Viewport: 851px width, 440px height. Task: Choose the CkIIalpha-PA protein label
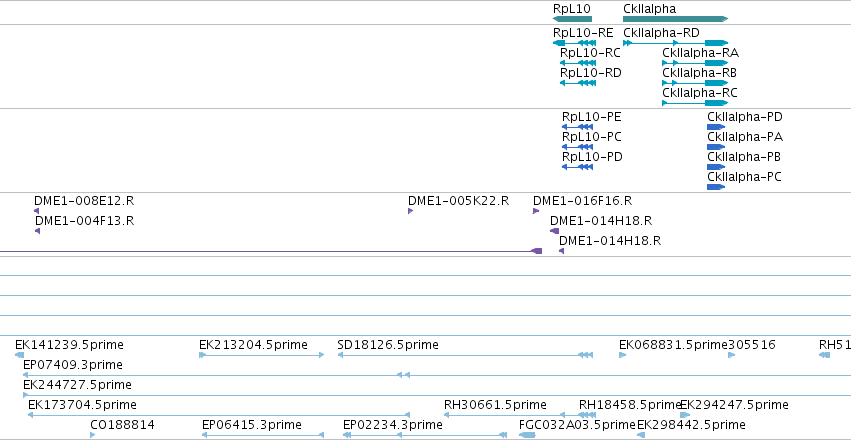pos(745,137)
